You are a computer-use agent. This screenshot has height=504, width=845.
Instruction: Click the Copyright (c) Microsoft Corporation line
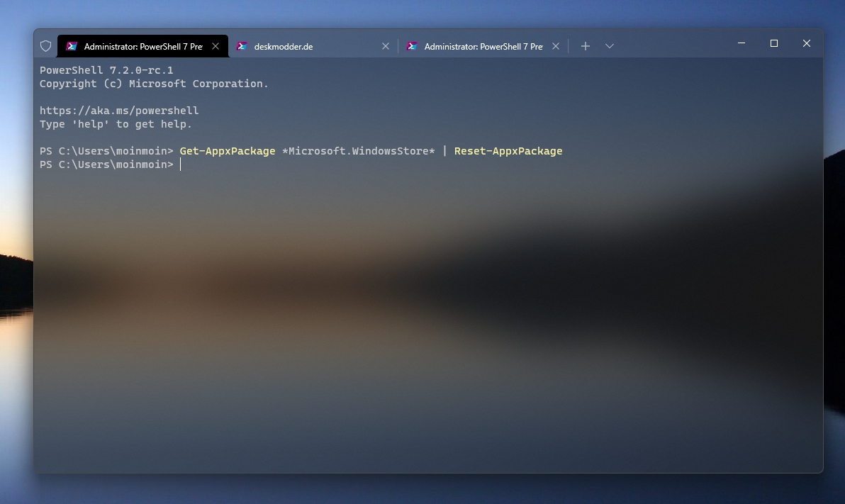click(154, 84)
